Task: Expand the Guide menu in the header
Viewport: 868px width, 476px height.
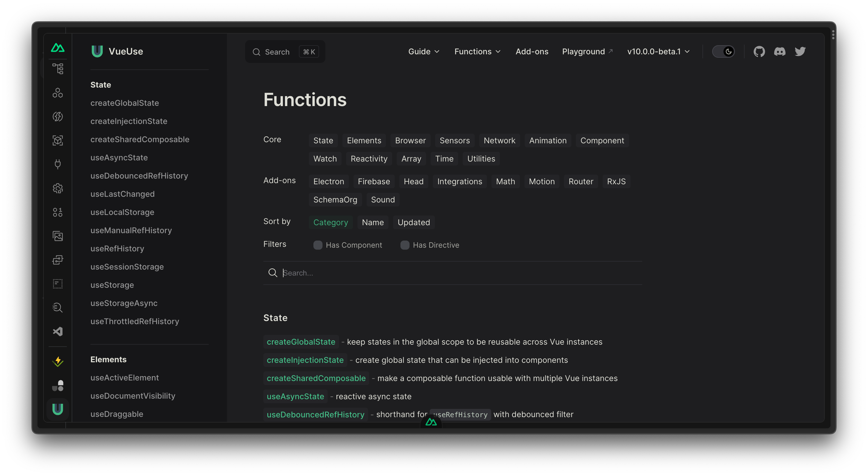Action: (x=423, y=51)
